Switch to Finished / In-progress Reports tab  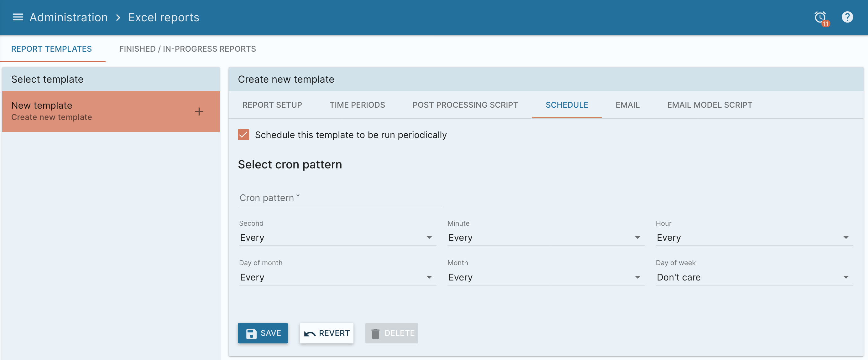pos(187,49)
